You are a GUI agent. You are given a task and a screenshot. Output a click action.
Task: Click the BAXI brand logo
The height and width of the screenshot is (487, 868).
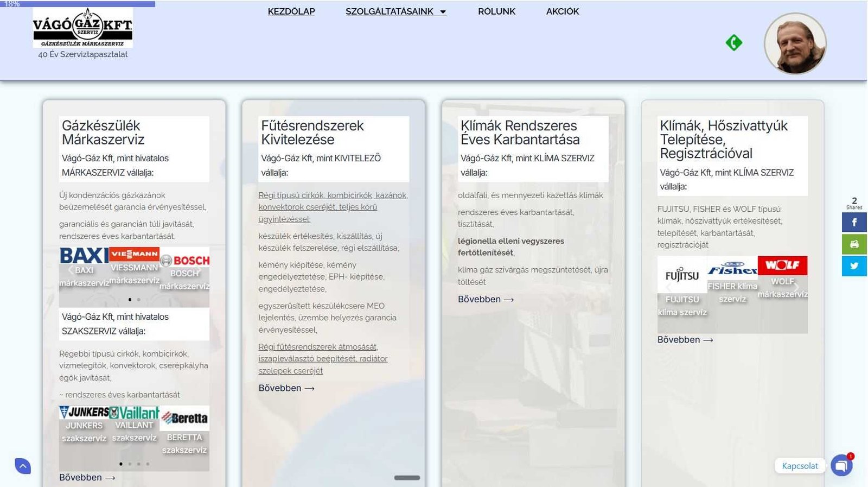click(84, 255)
